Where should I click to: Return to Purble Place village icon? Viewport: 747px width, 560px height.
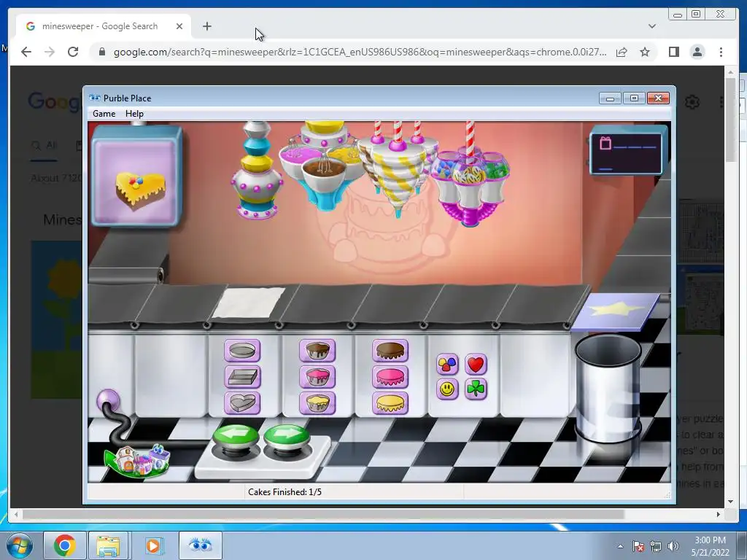(137, 461)
